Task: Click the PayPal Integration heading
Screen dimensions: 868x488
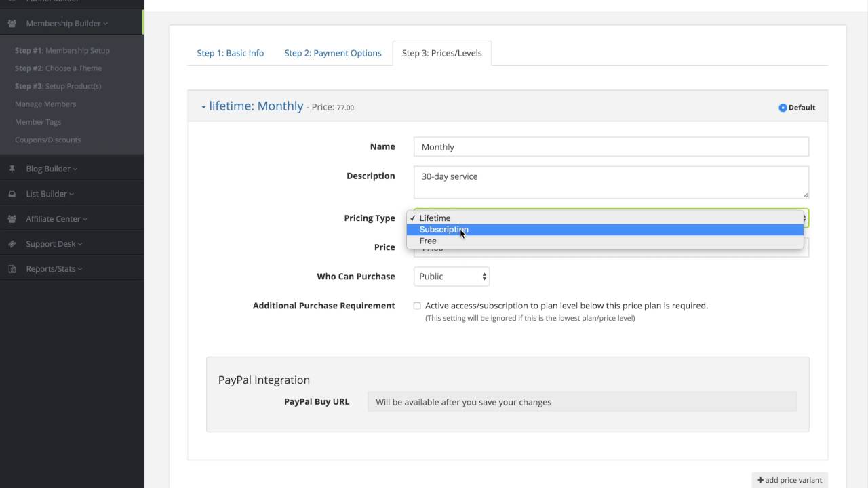Action: 264,380
